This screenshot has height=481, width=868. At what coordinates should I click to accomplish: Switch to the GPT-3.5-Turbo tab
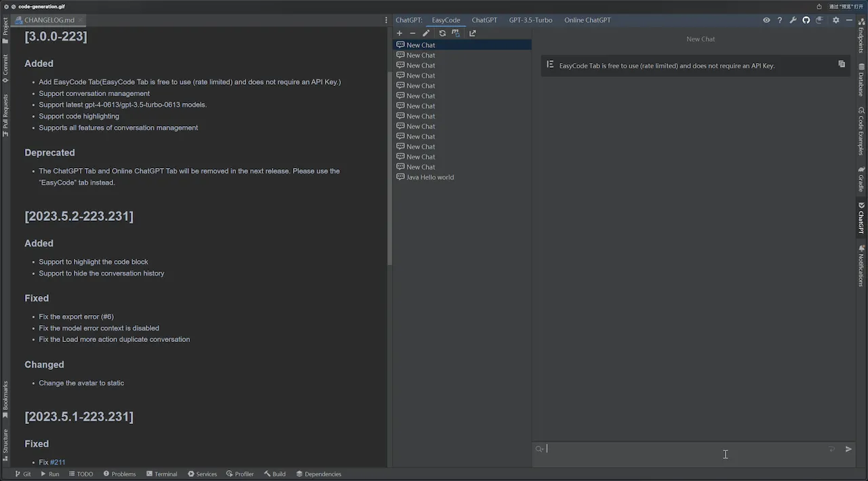530,20
